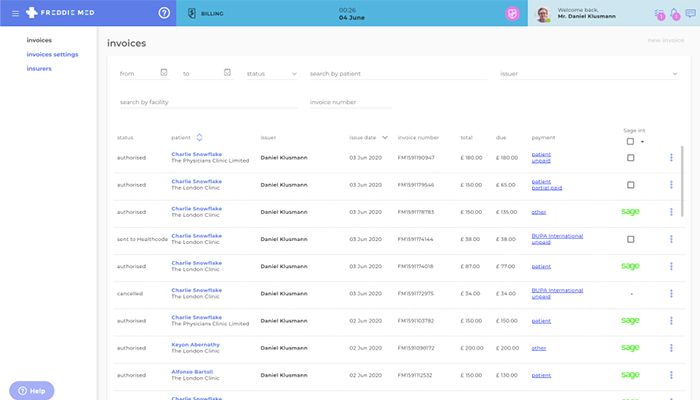Click the pink smiley face icon in header

pos(512,13)
